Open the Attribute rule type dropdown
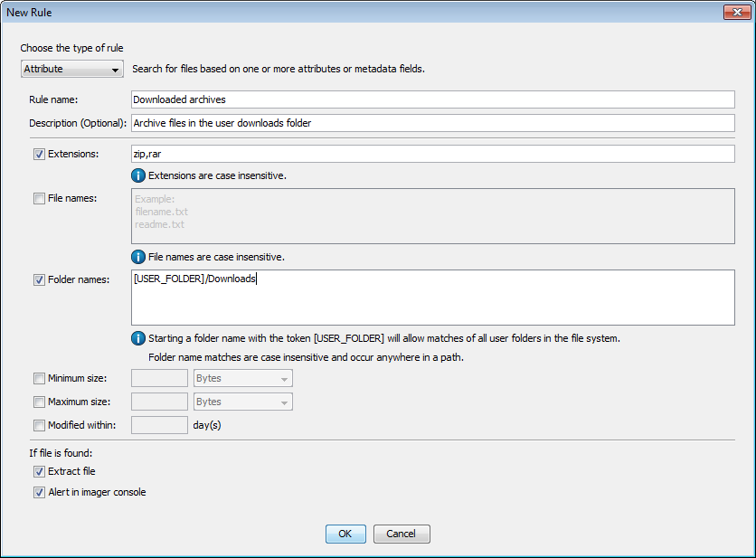The width and height of the screenshot is (756, 558). pos(72,70)
